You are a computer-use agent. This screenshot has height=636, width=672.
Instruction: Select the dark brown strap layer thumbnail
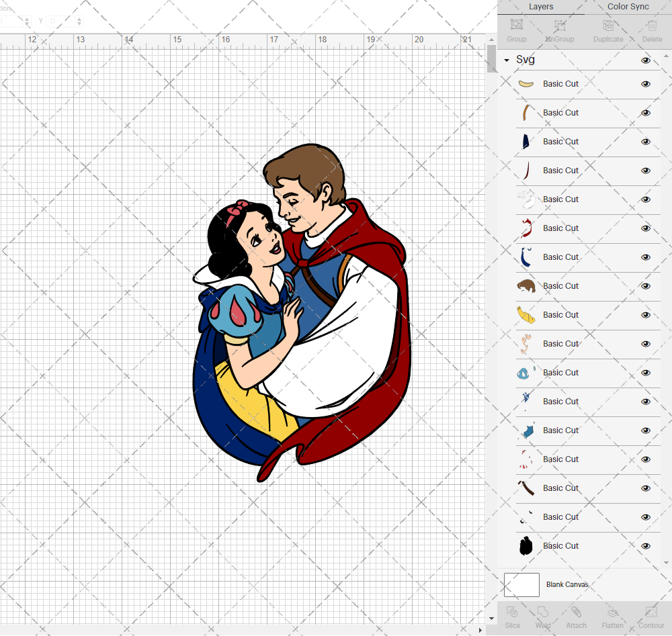pyautogui.click(x=526, y=488)
